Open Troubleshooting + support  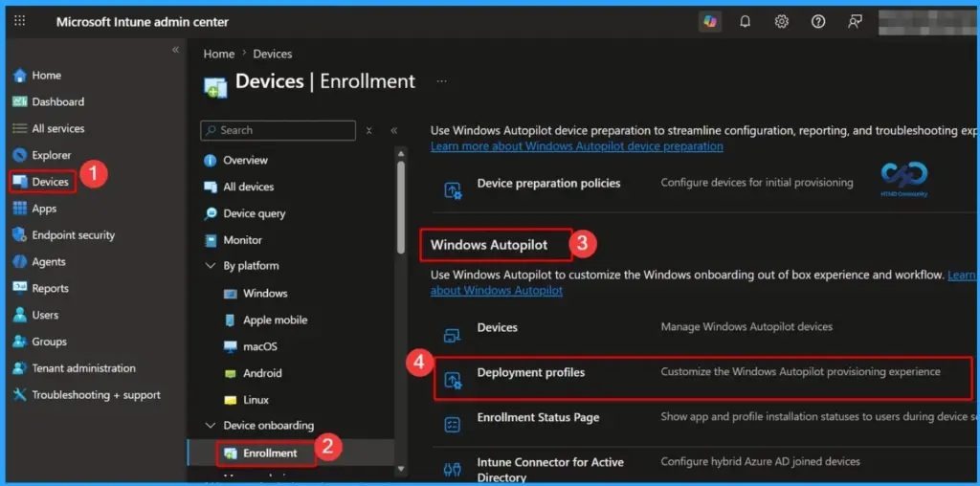[87, 395]
